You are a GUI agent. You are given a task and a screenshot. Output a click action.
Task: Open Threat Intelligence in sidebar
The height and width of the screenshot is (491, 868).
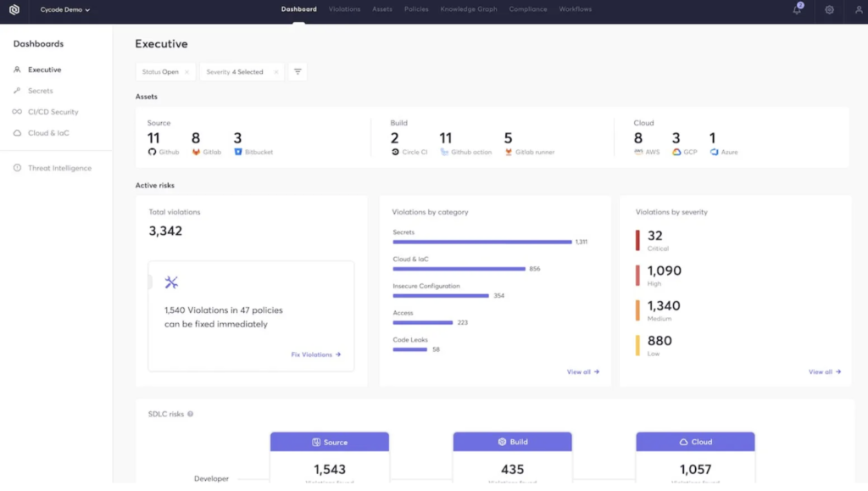click(59, 168)
